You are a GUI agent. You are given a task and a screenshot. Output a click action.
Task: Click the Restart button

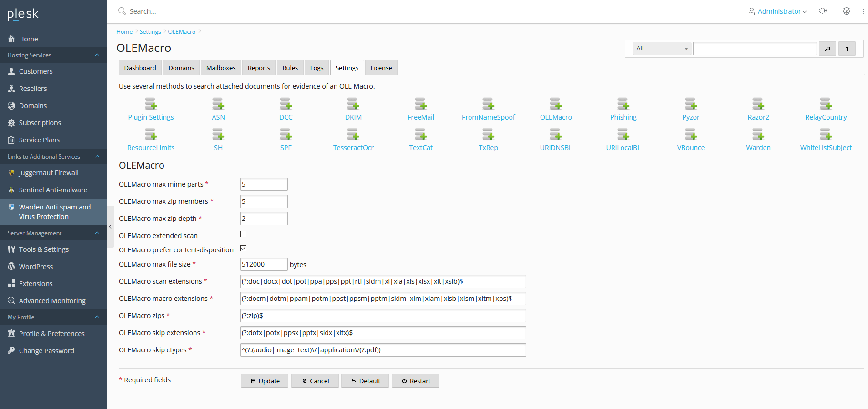point(416,381)
